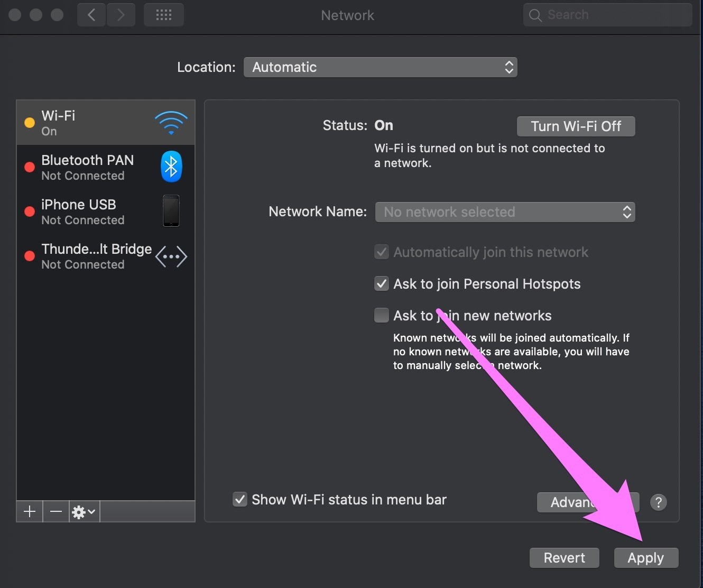The width and height of the screenshot is (703, 588).
Task: Click the Apply button
Action: point(646,558)
